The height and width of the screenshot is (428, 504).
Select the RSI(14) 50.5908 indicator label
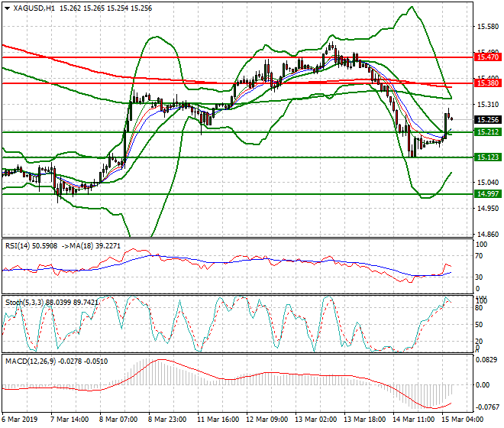31,246
